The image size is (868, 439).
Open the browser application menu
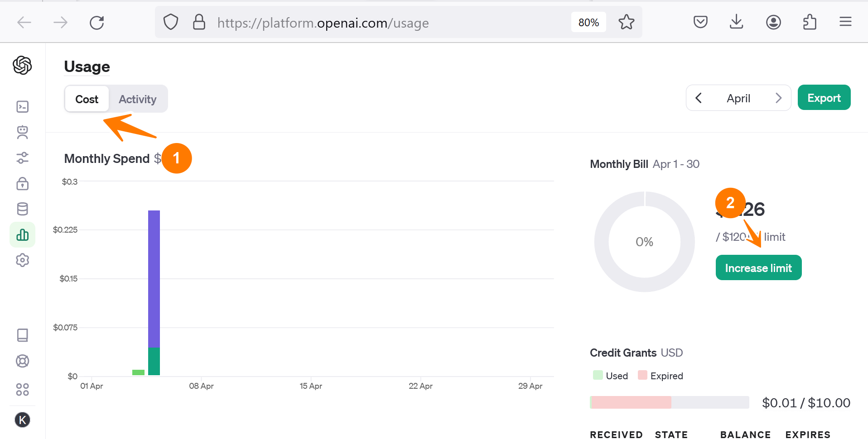(x=845, y=22)
